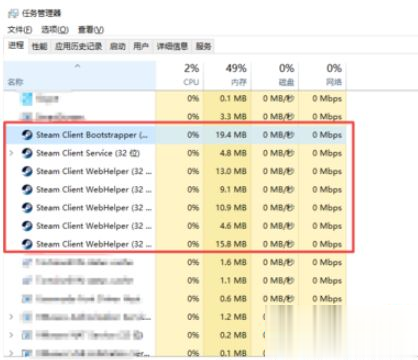Click Steam icon of 15.8 MB WebHelper
418x360 pixels.
click(27, 244)
